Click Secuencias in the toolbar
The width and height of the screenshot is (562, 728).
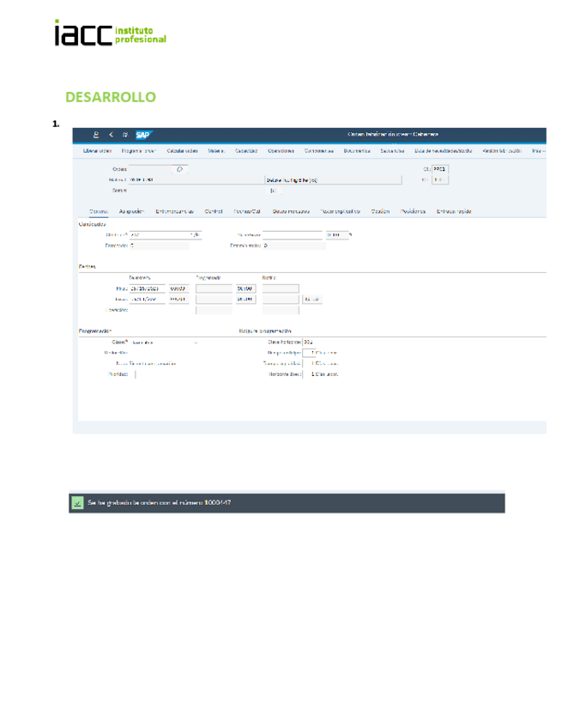(x=392, y=151)
